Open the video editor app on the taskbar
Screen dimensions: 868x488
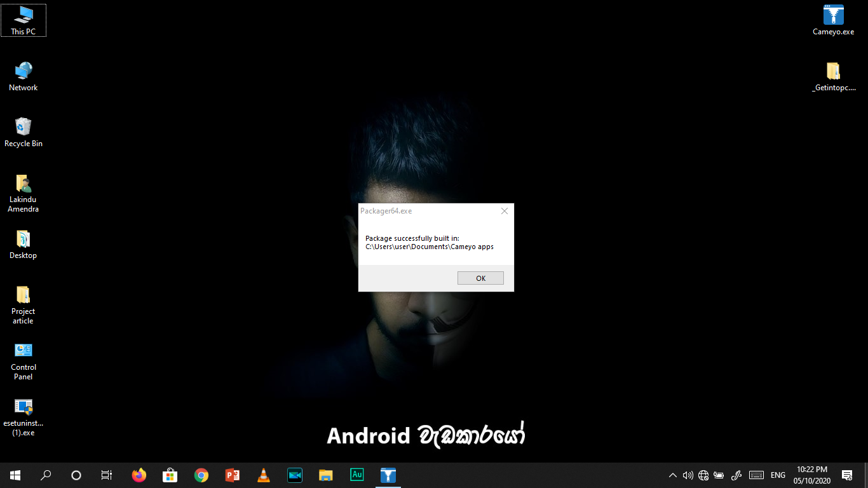pyautogui.click(x=294, y=475)
